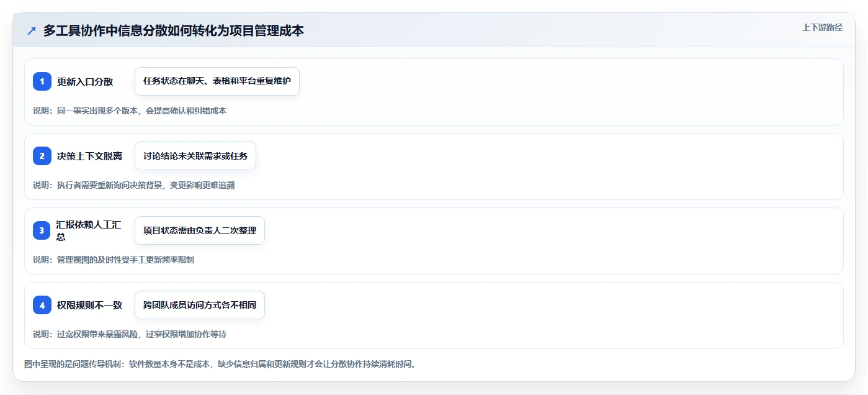Image resolution: width=868 pixels, height=395 pixels.
Task: Click the step number 4 badge
Action: point(42,305)
